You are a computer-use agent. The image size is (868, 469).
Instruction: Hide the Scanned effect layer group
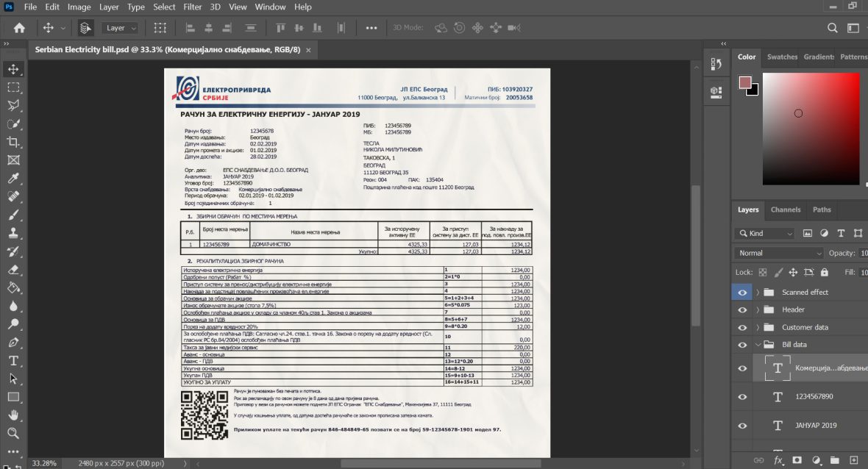coord(742,292)
